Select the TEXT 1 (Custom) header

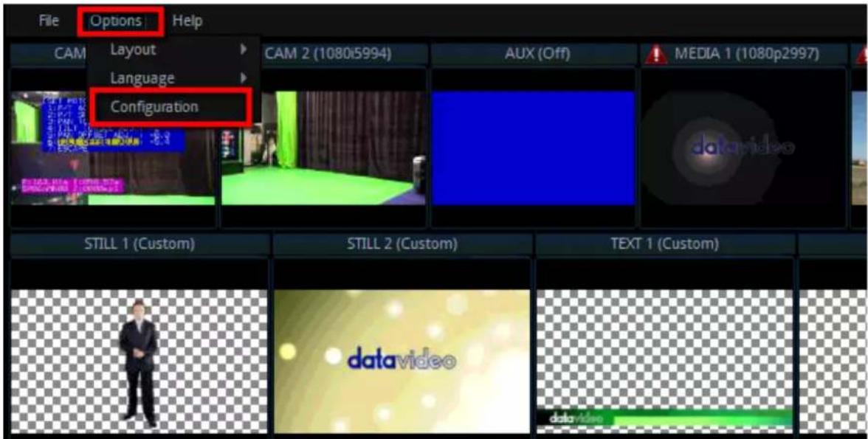pyautogui.click(x=665, y=244)
